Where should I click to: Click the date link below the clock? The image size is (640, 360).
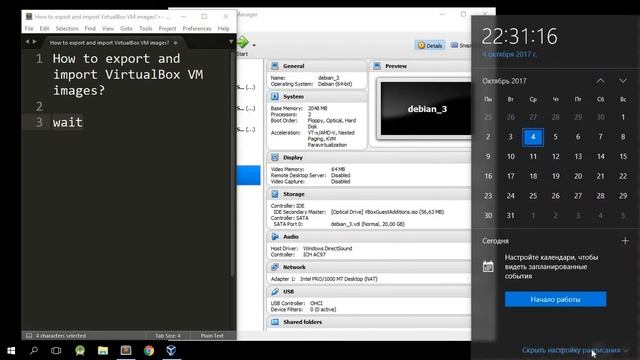[x=509, y=54]
